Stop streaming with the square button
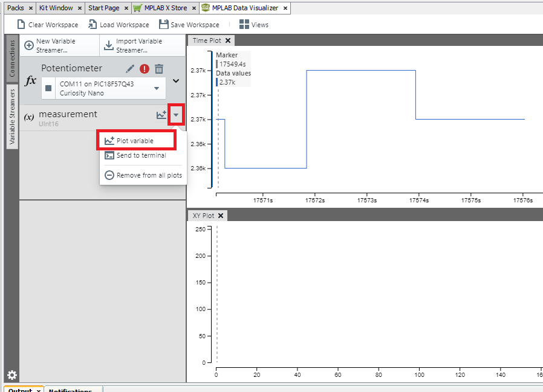Viewport: 543px width, 392px height. 48,88
